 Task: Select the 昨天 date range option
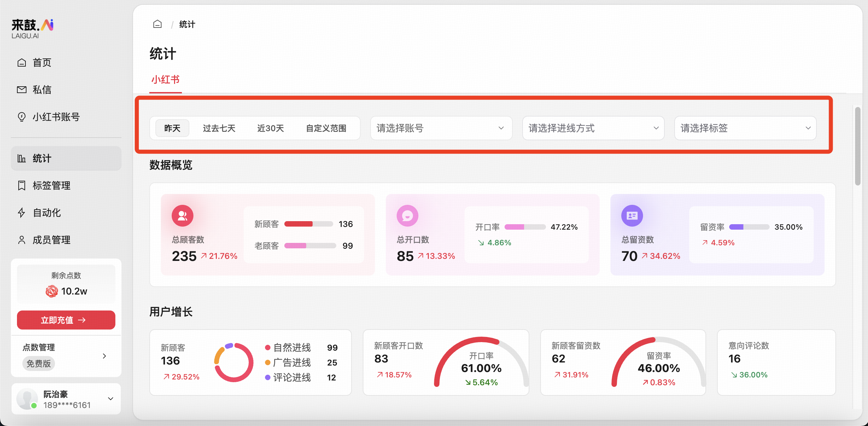point(172,128)
